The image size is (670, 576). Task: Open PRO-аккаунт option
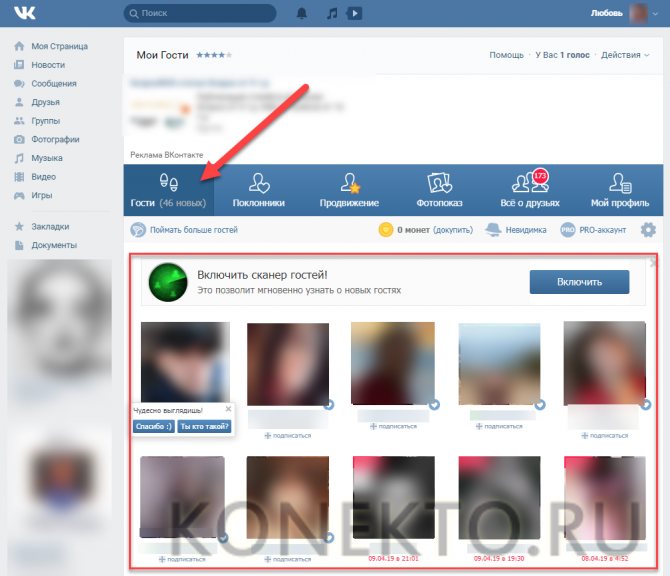click(593, 230)
